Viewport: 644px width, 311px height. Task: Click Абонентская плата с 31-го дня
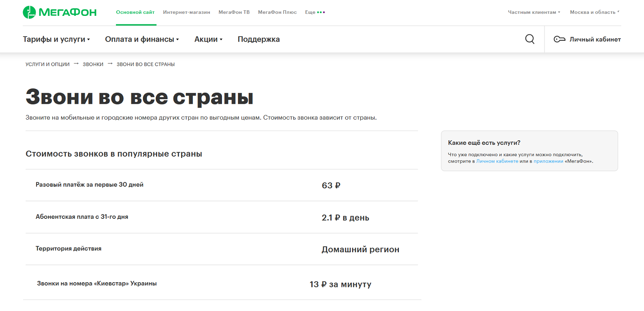pyautogui.click(x=82, y=217)
